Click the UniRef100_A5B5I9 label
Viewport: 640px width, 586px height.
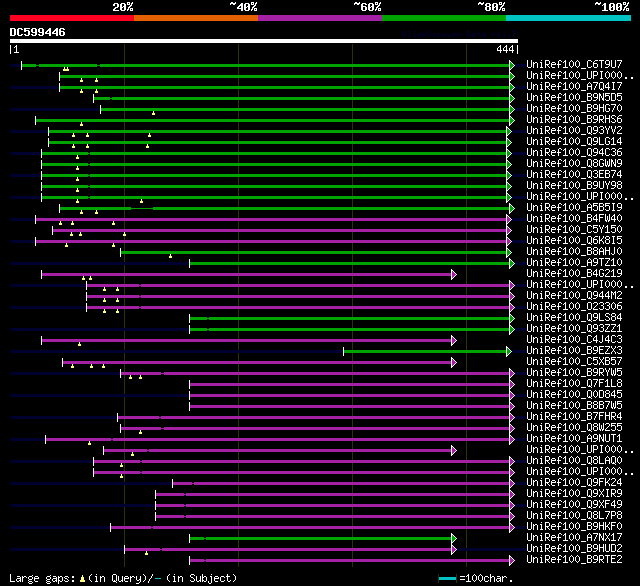(x=574, y=208)
